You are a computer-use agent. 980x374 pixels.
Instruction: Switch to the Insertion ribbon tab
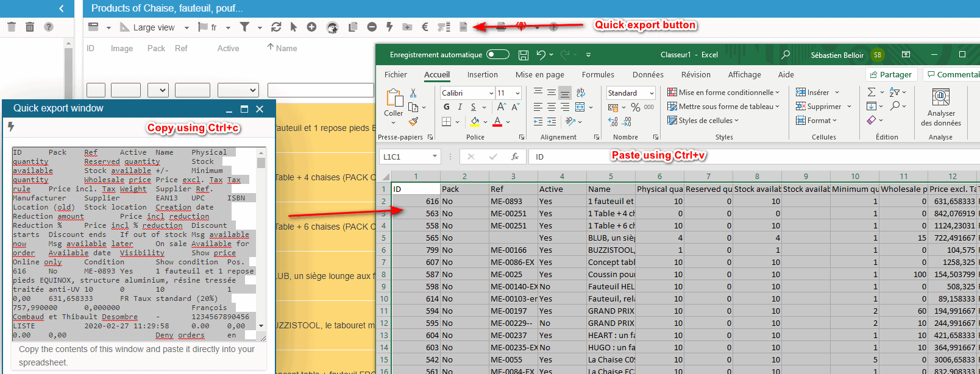(482, 75)
